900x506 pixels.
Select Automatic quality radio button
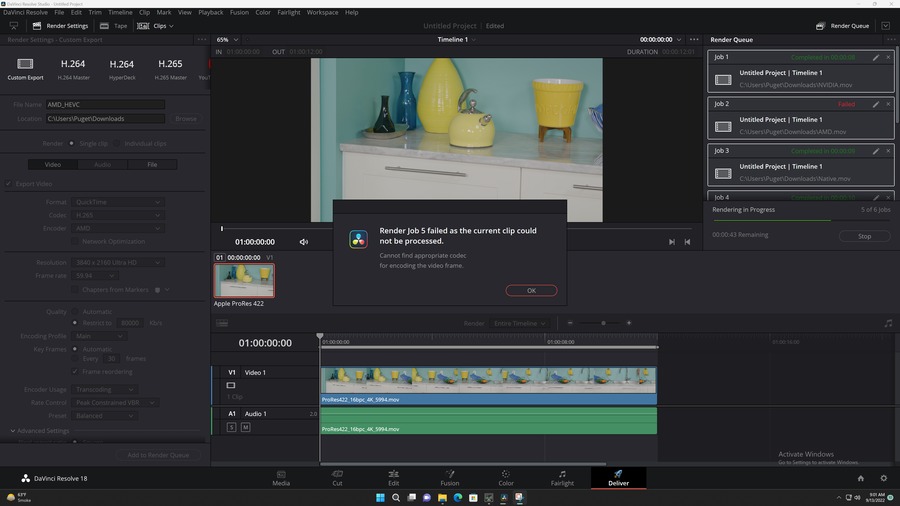75,312
